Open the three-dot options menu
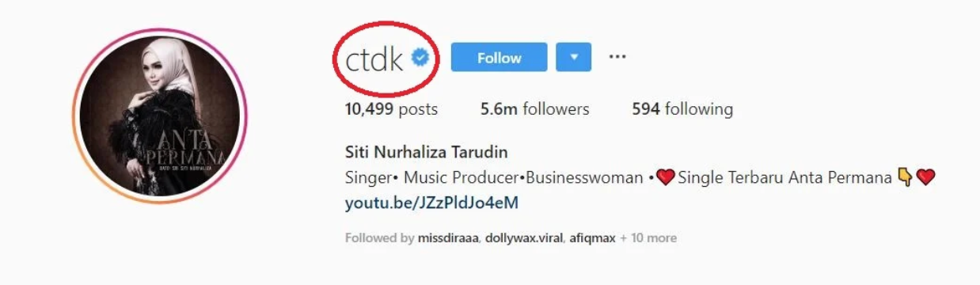This screenshot has height=285, width=980. pyautogui.click(x=617, y=57)
